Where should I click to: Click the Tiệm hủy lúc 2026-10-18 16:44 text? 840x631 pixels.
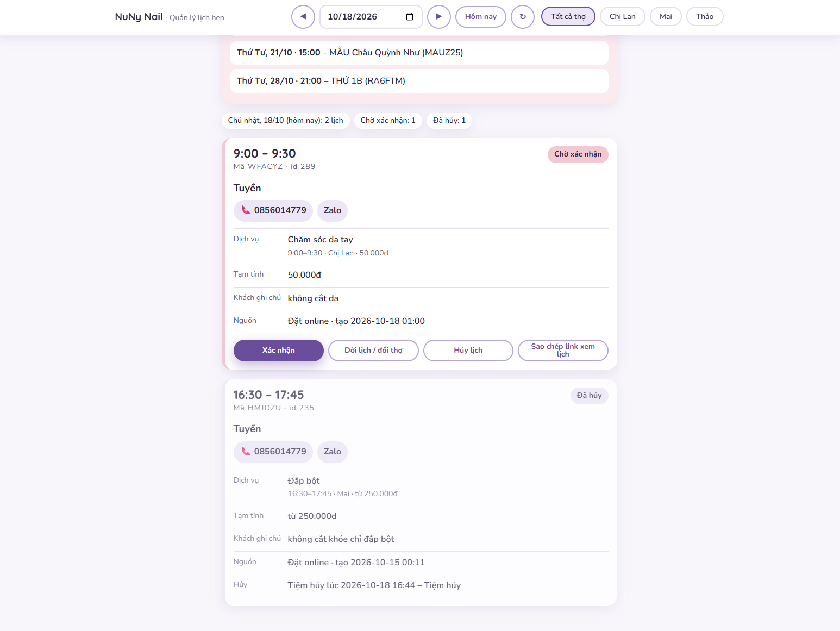tap(374, 585)
